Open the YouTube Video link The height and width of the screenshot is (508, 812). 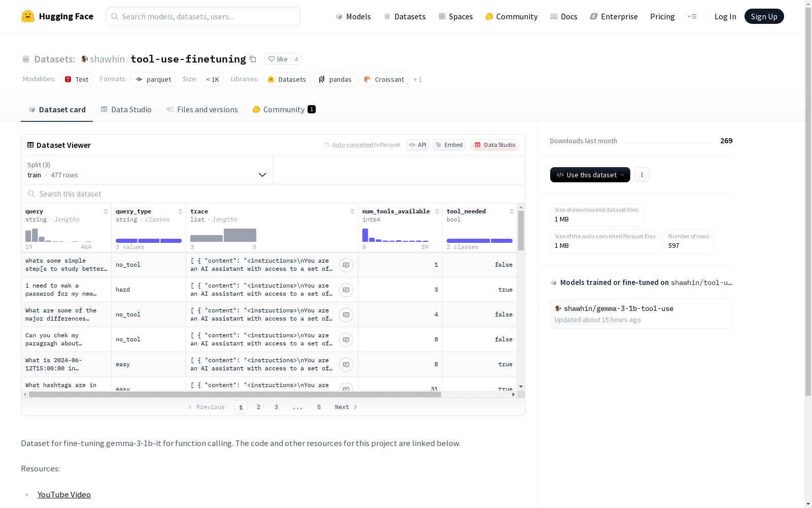pos(64,494)
